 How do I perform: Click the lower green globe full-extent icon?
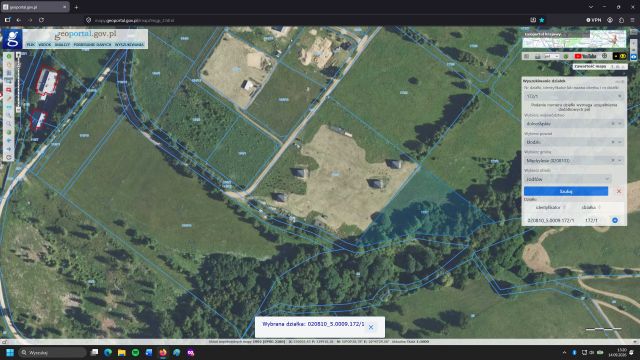[9, 132]
